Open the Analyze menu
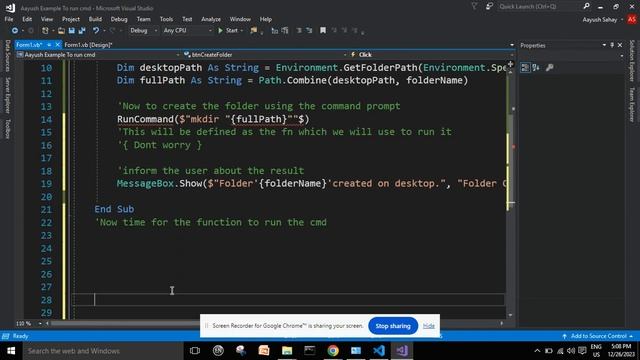The width and height of the screenshot is (640, 360). pyautogui.click(x=211, y=19)
